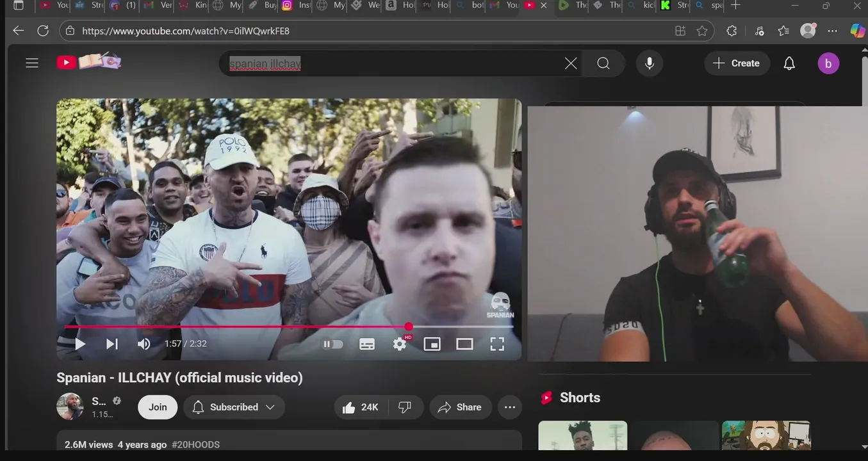Click the Spanian channel name text
This screenshot has width=868, height=461.
pyautogui.click(x=99, y=401)
